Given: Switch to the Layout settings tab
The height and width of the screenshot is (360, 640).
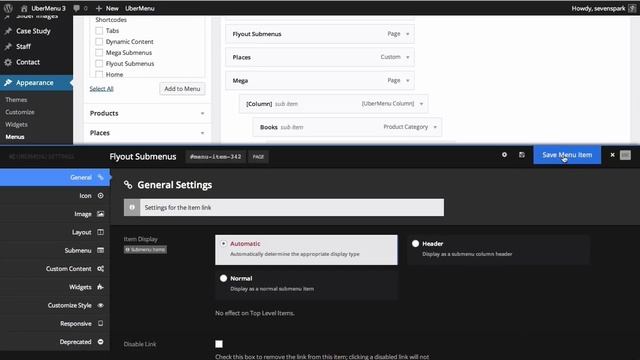Looking at the screenshot, I should (55, 232).
